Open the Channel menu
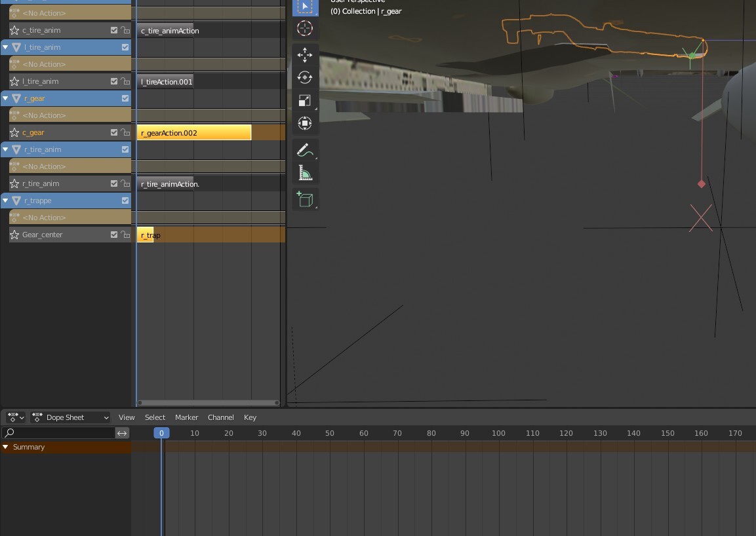Screen dimensions: 756x536 point(220,417)
